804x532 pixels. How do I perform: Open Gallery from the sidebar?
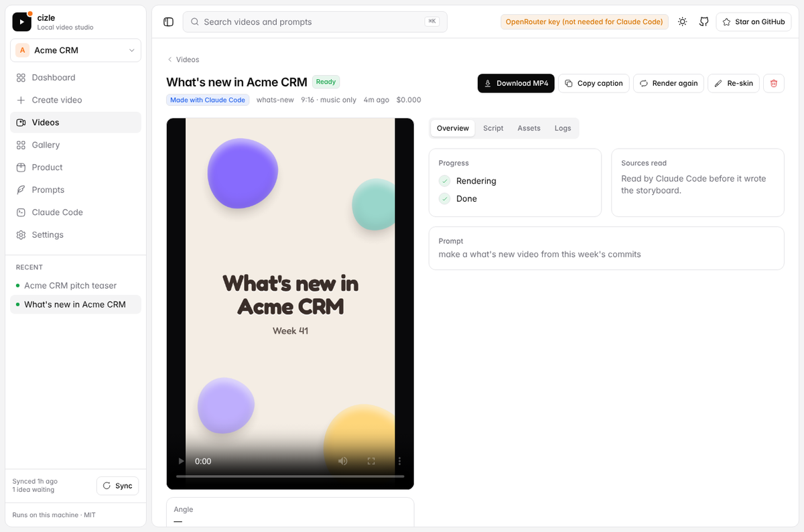[x=76, y=145]
